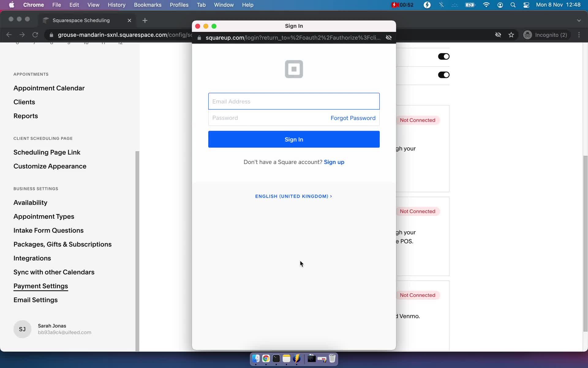Open Reports in the sidebar

click(26, 116)
